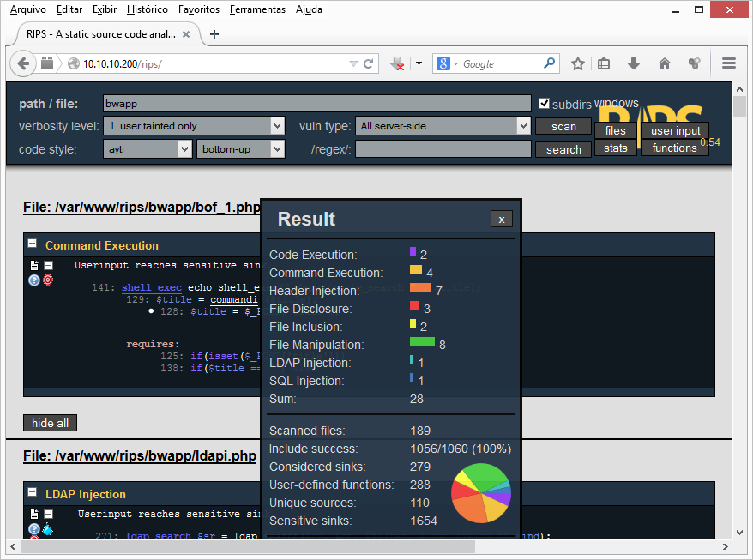Viewport: 753px width, 560px height.
Task: Toggle the subdirs checkbox
Action: pyautogui.click(x=544, y=103)
